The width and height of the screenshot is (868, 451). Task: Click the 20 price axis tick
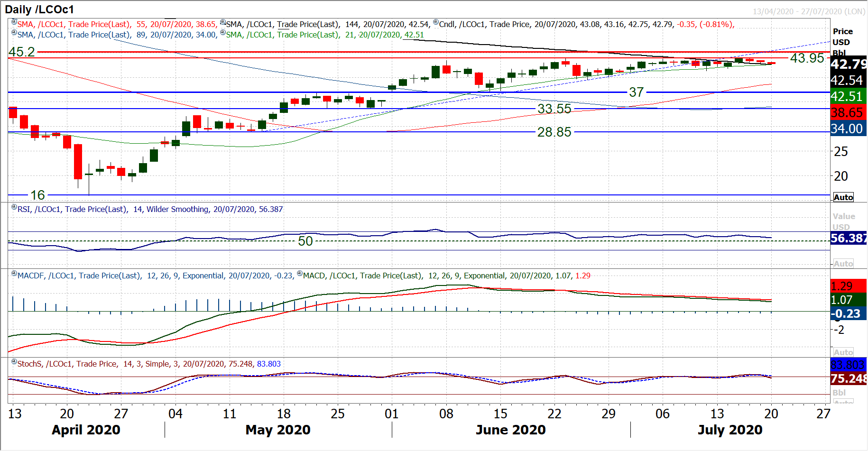click(x=841, y=176)
